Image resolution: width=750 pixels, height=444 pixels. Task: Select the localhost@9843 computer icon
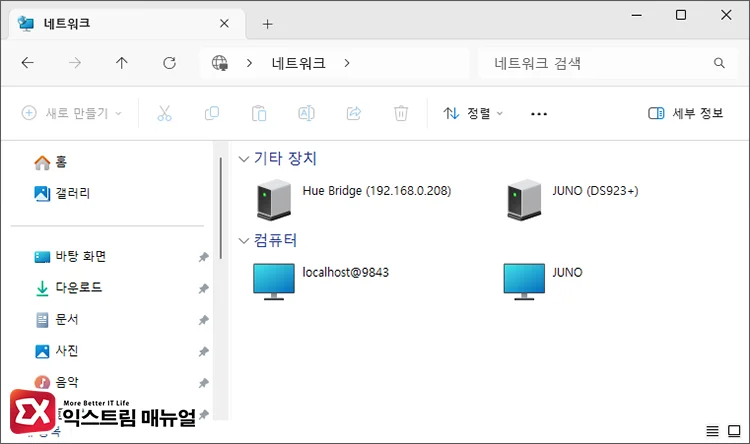tap(274, 281)
